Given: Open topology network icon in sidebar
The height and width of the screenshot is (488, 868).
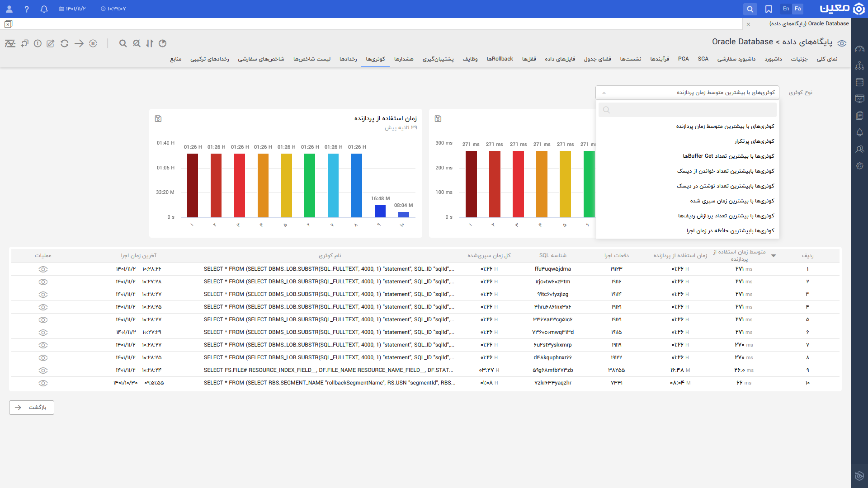Looking at the screenshot, I should pos(859,66).
